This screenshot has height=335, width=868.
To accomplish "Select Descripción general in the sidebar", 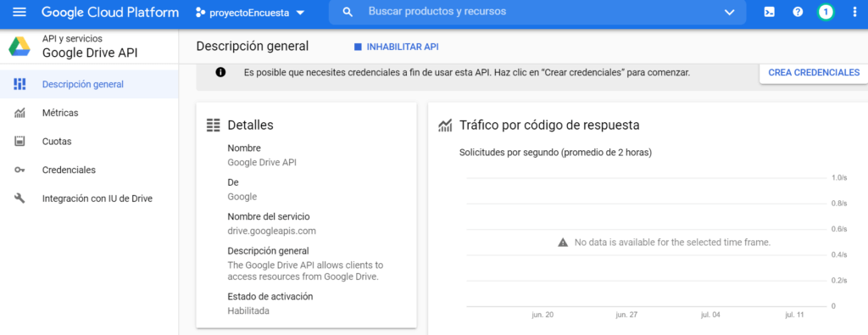I will (x=89, y=85).
